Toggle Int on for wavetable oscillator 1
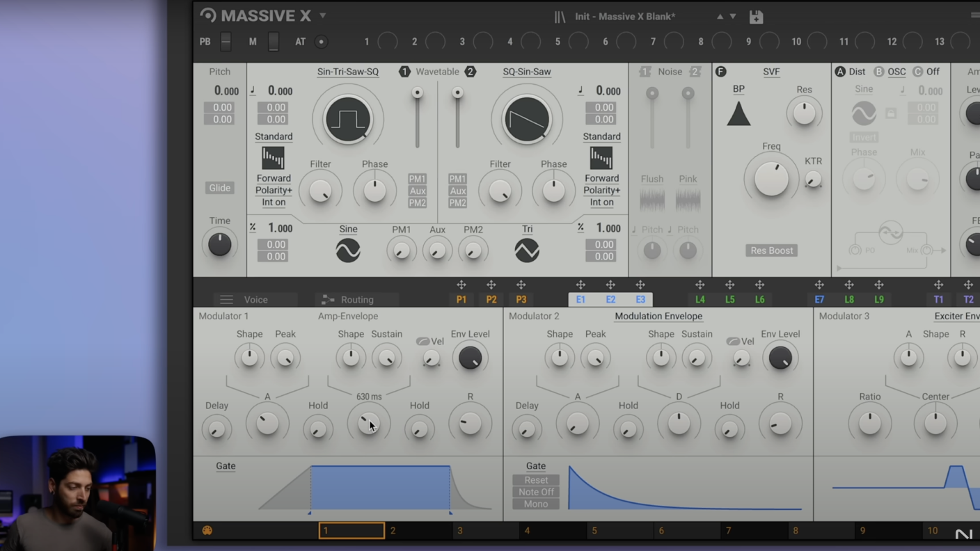The width and height of the screenshot is (980, 551). pos(274,202)
